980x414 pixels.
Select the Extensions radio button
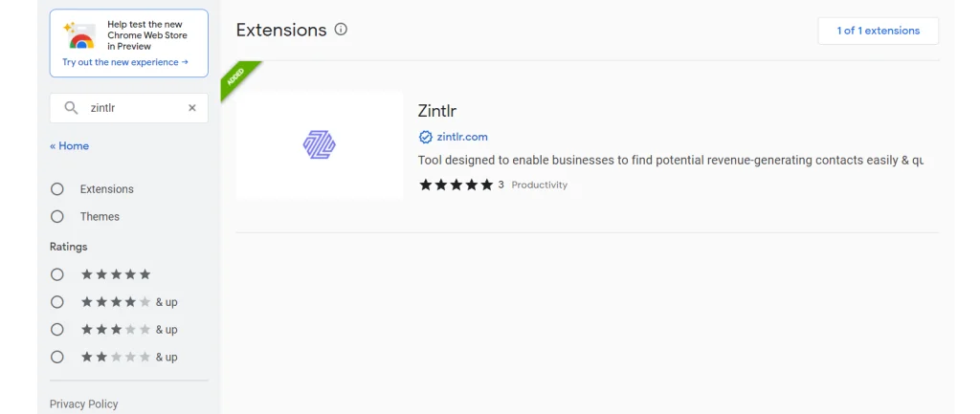click(57, 189)
